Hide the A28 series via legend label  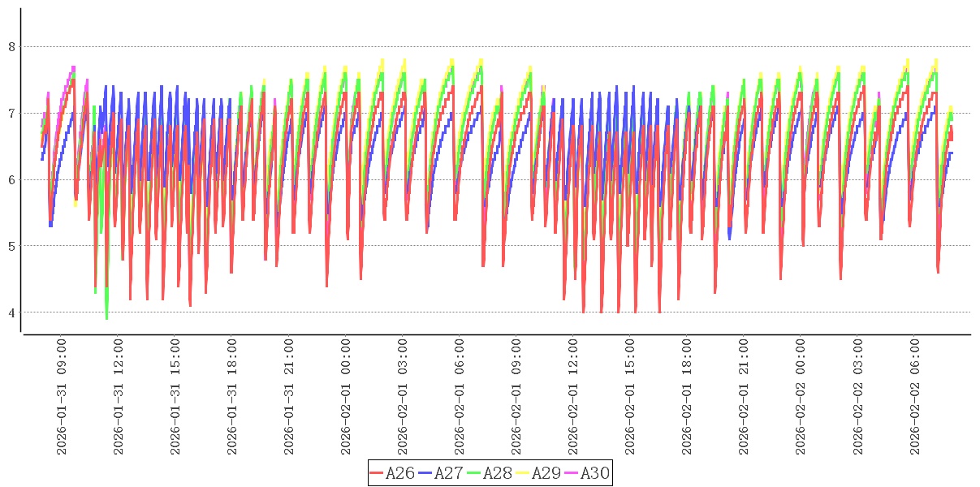(497, 473)
